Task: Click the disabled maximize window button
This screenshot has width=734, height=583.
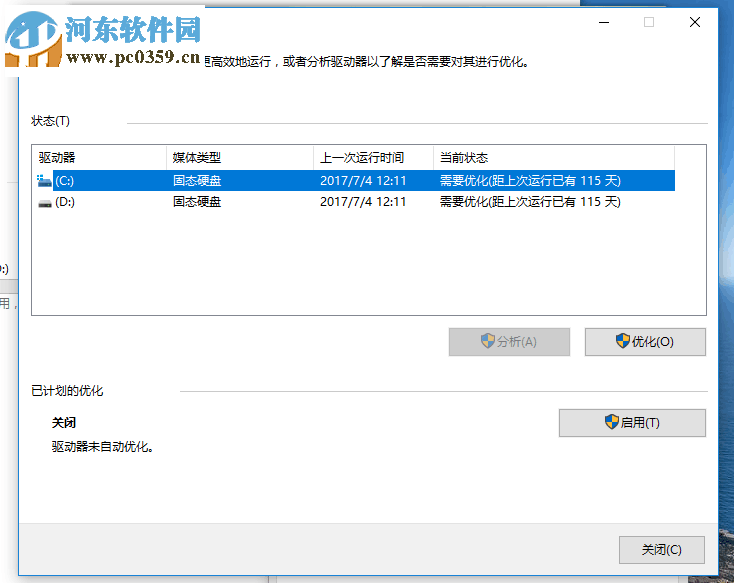Action: [649, 22]
